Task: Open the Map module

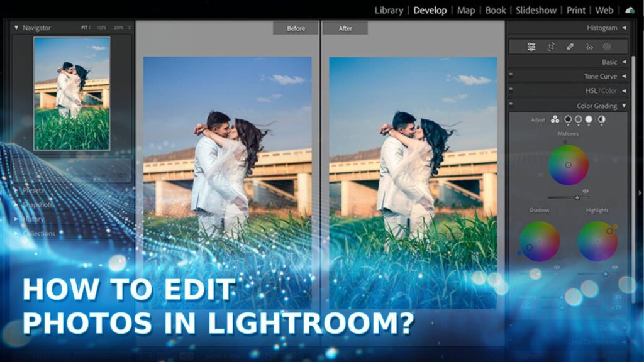Action: click(x=466, y=10)
